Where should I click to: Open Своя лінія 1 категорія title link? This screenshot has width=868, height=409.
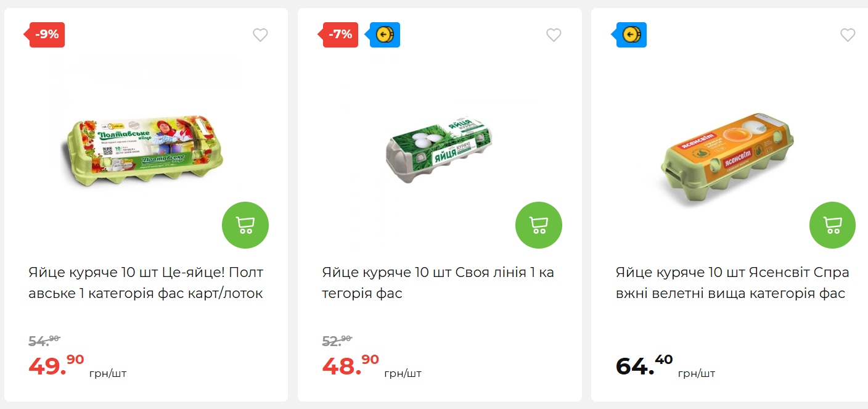[438, 283]
